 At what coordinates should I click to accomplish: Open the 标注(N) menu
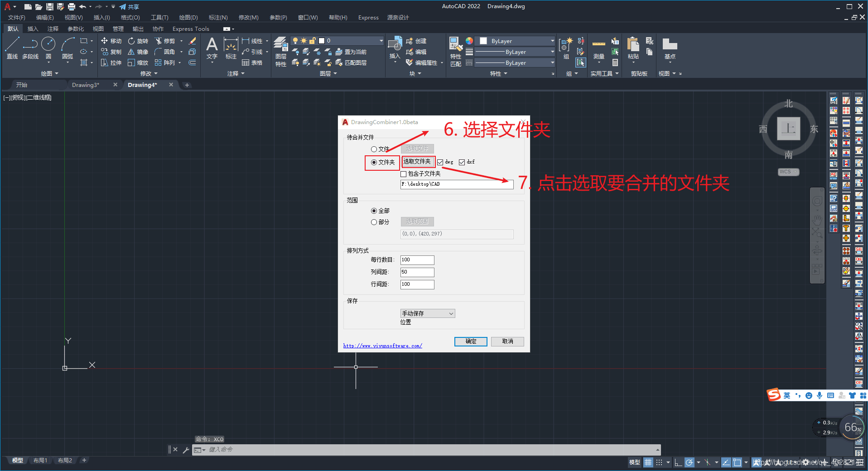[x=218, y=18]
